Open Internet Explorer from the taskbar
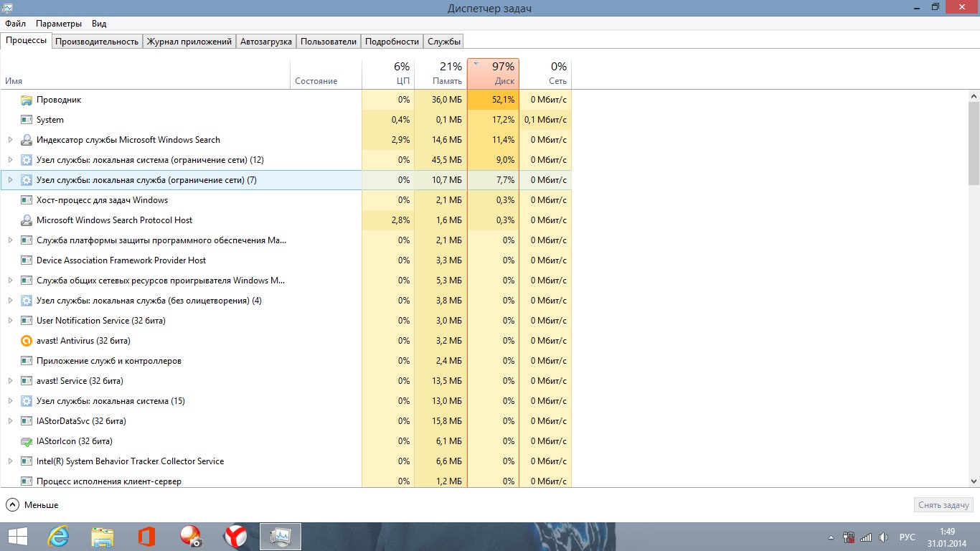The width and height of the screenshot is (980, 551). coord(57,537)
